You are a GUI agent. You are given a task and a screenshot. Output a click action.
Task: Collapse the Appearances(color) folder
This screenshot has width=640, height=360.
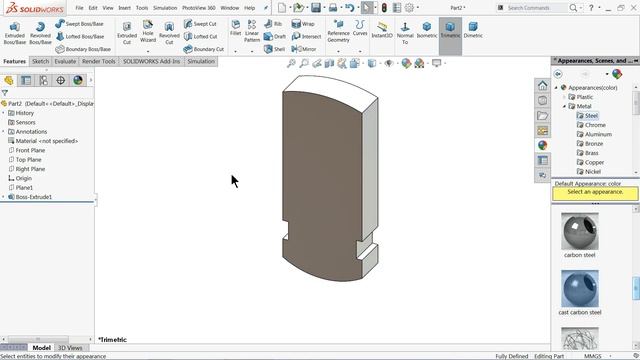pos(556,88)
